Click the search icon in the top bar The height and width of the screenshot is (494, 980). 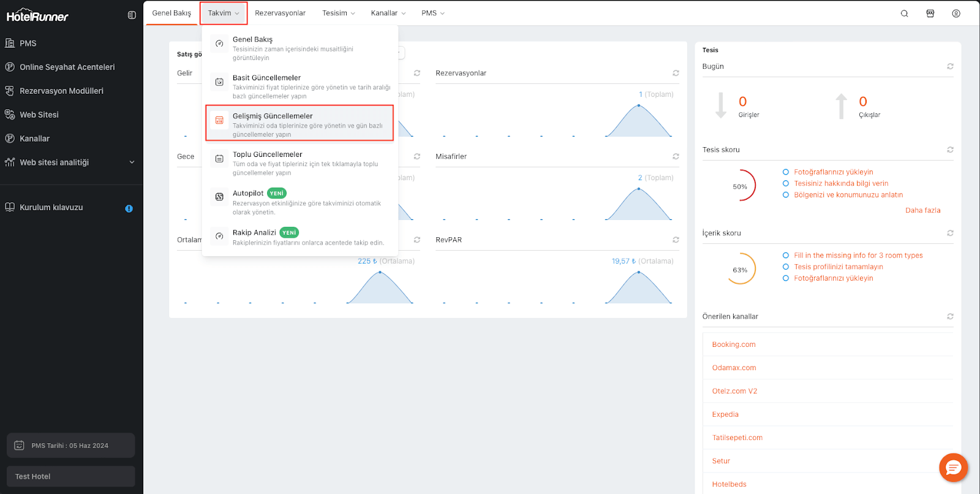[904, 13]
